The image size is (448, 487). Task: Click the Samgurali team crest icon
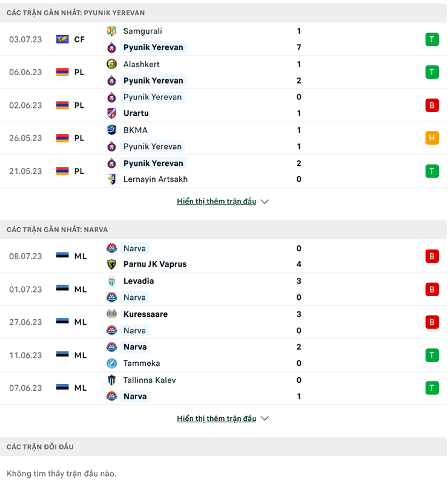[111, 31]
